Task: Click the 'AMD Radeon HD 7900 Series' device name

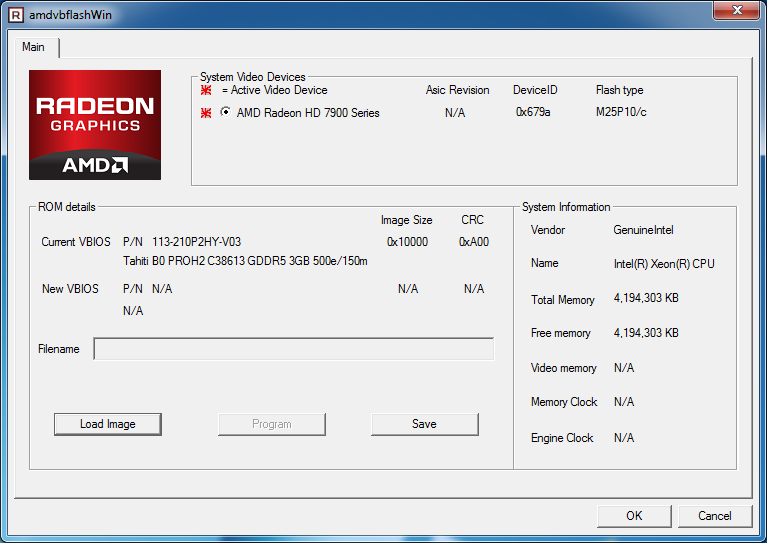Action: (x=308, y=113)
